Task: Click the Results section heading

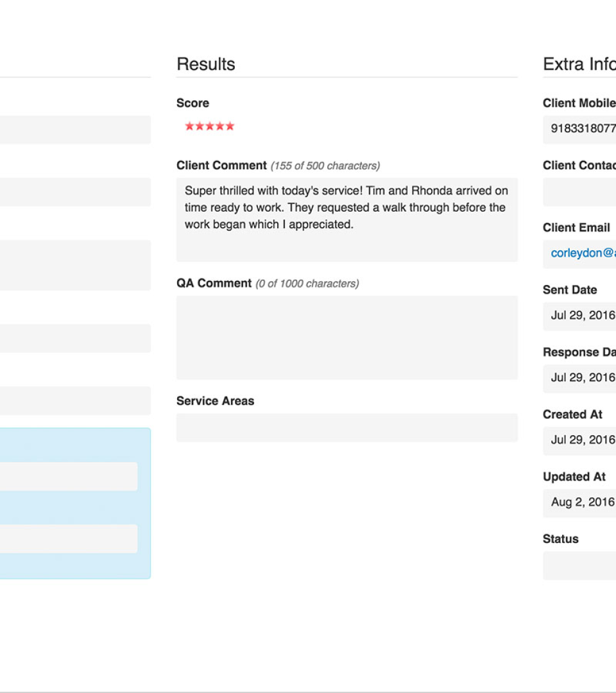Action: coord(206,64)
